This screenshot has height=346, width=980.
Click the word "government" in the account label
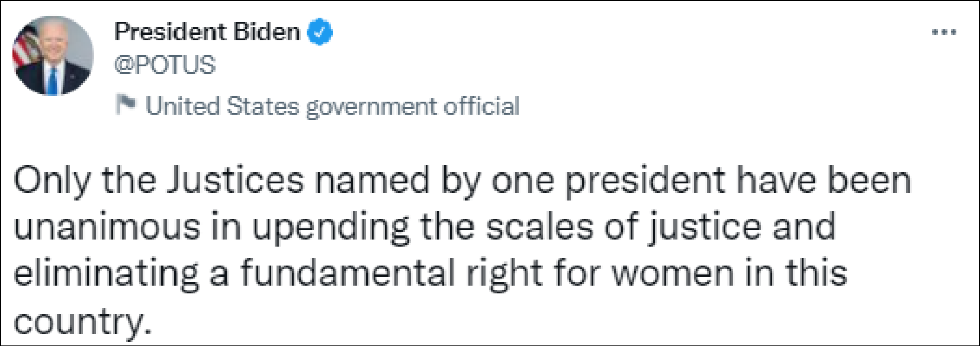click(x=371, y=107)
